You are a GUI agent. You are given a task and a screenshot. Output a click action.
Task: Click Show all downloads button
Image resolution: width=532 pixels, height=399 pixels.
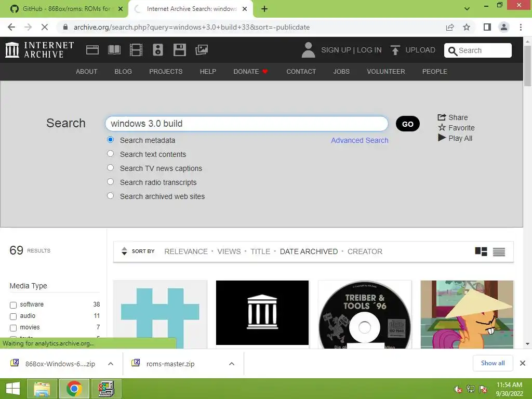coord(493,363)
